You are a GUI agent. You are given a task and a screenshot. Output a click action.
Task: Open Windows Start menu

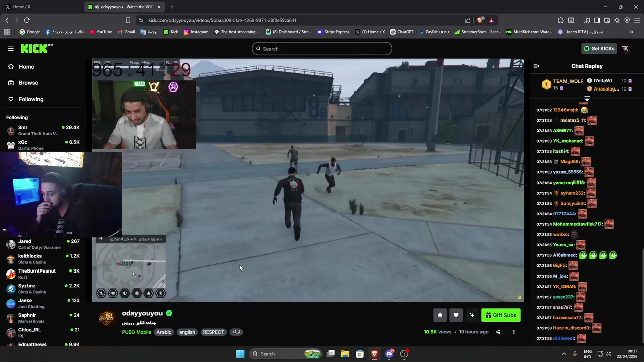tap(240, 354)
